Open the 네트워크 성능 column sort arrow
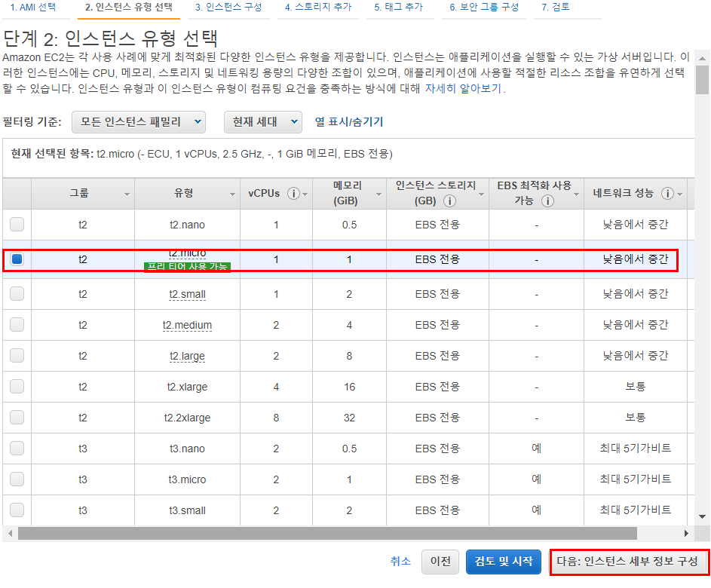This screenshot has height=588, width=711. [x=680, y=194]
